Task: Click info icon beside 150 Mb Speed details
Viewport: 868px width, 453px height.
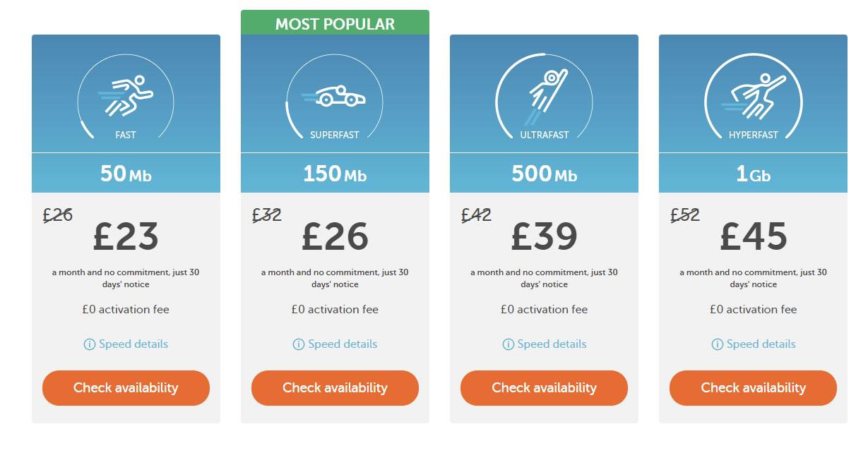Action: pyautogui.click(x=299, y=344)
